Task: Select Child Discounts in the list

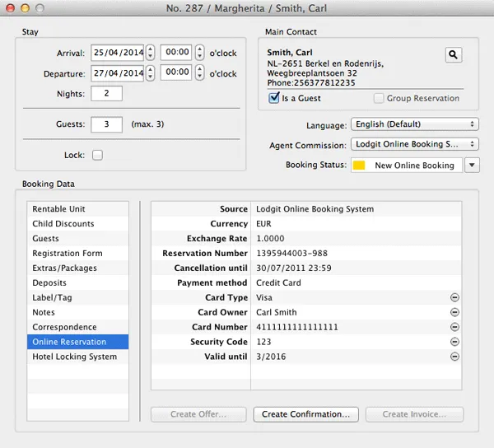Action: pyautogui.click(x=78, y=224)
